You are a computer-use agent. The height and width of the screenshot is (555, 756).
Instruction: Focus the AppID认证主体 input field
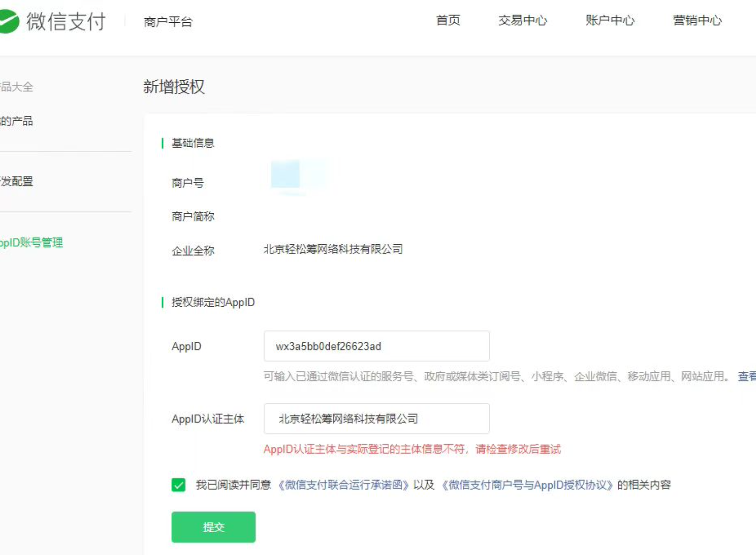pyautogui.click(x=377, y=419)
